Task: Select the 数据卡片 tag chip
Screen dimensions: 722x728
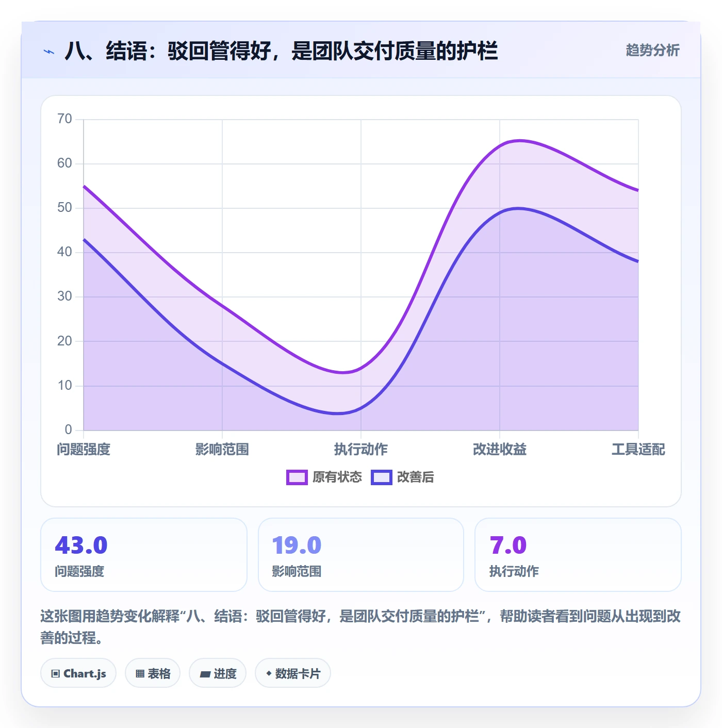Action: (293, 673)
